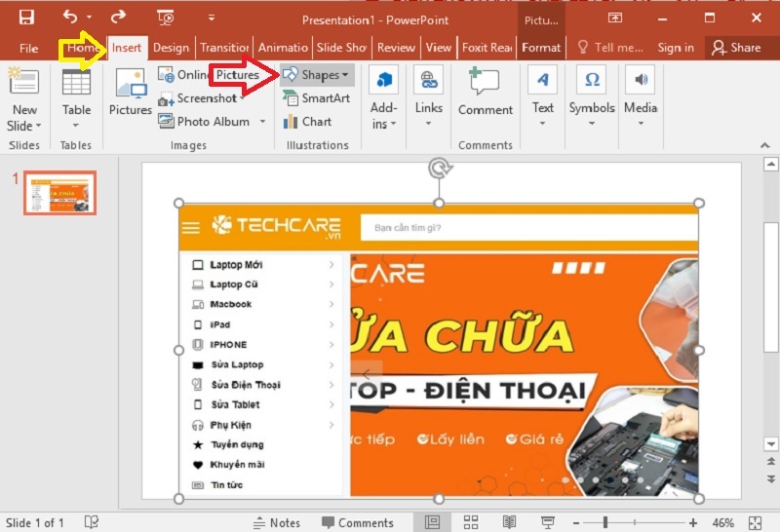Switch to the Insert tab

[127, 48]
